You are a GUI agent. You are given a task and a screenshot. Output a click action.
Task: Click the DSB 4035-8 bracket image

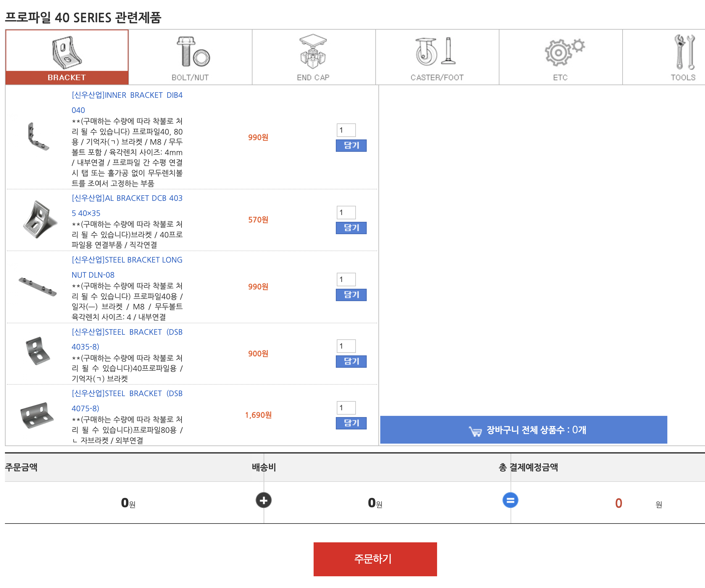(38, 351)
